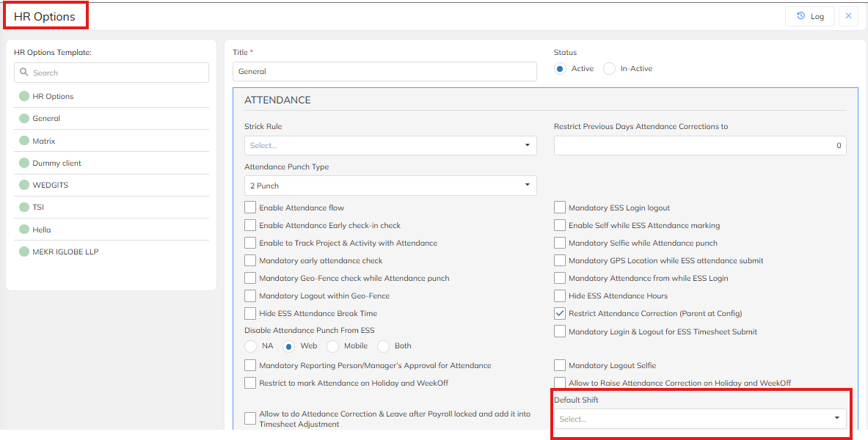Set Status to In-Active
The image size is (868, 440).
610,69
